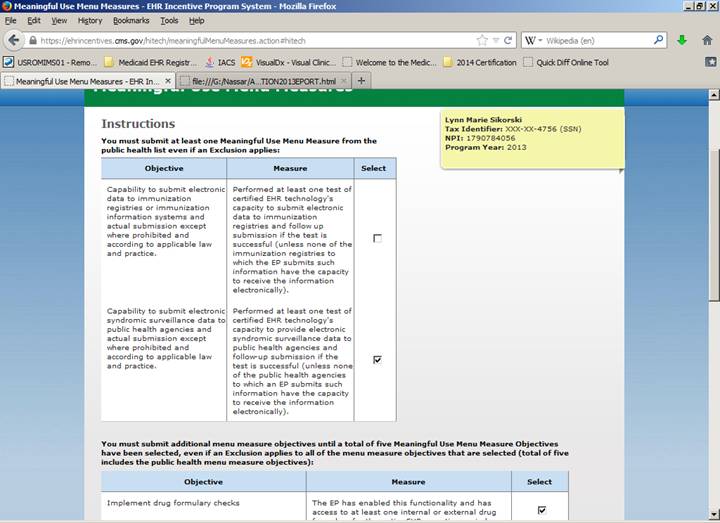Screen dimensions: 720x523
Task: Open the Bookmarks menu
Action: coord(130,20)
